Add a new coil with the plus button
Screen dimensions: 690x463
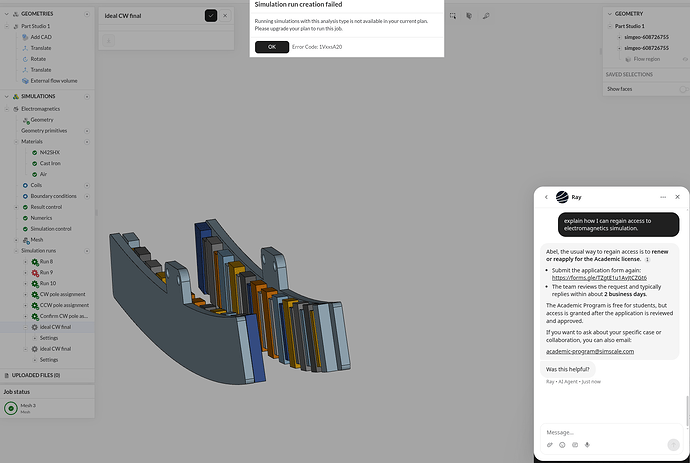[87, 185]
